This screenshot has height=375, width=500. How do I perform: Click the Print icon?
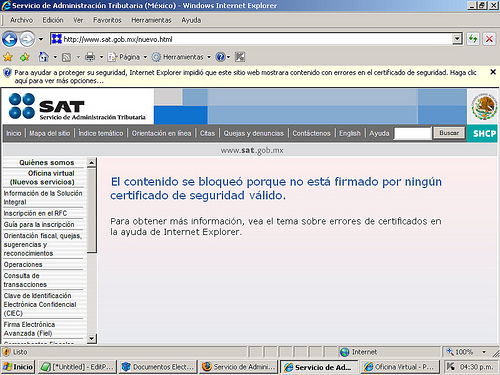point(90,57)
